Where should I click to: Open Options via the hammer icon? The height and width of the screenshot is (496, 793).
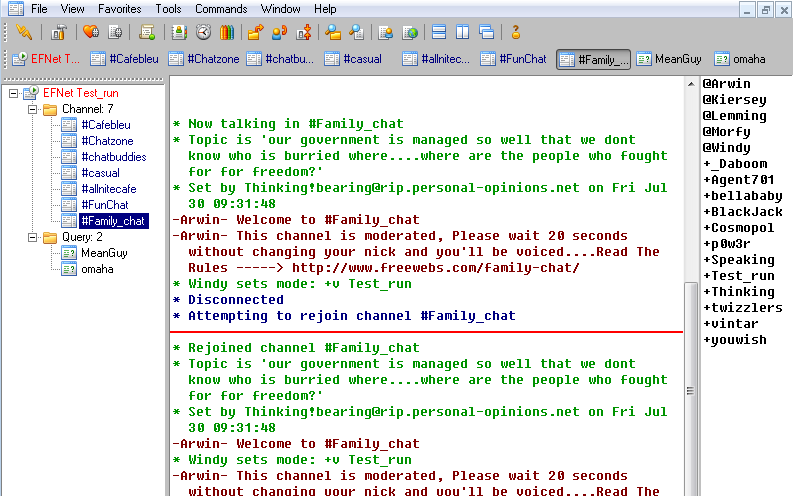[60, 32]
